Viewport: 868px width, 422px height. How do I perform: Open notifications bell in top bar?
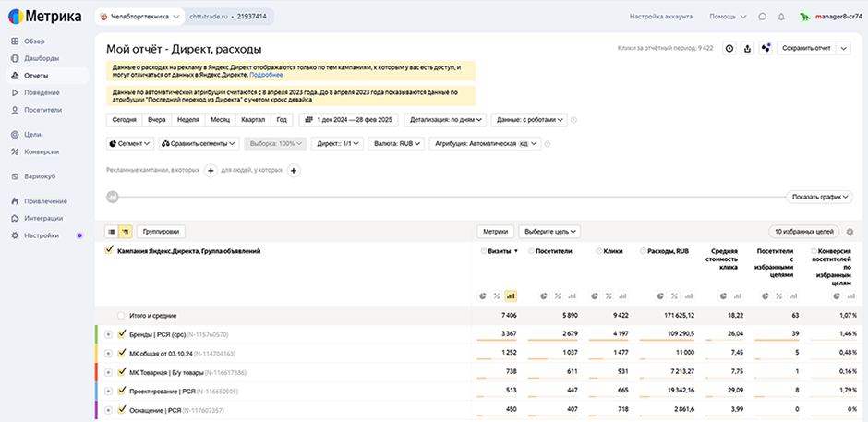pyautogui.click(x=781, y=17)
